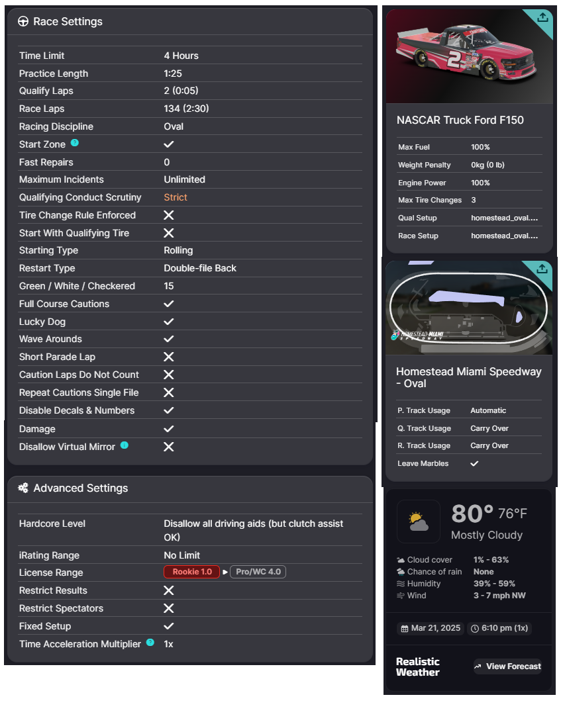This screenshot has width=563, height=728.
Task: Click the Rookie 1.0 license badge
Action: click(191, 572)
